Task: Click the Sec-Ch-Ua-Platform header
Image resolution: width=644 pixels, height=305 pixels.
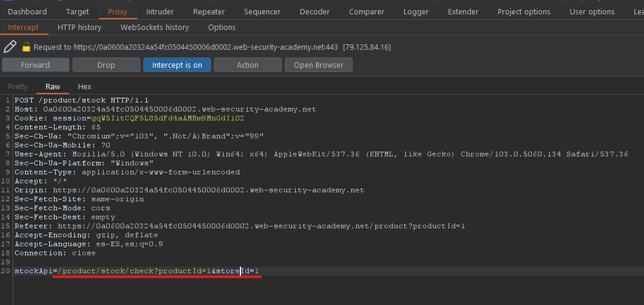Action: point(84,163)
